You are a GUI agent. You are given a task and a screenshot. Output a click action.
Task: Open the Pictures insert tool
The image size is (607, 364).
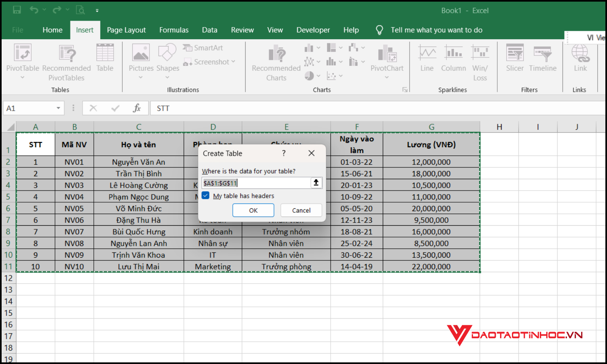click(x=141, y=57)
